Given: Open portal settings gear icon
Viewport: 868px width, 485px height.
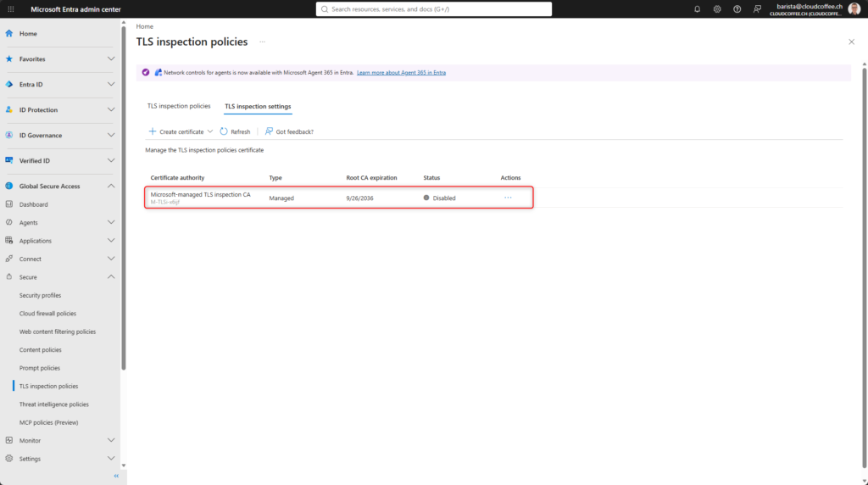Looking at the screenshot, I should pyautogui.click(x=717, y=8).
